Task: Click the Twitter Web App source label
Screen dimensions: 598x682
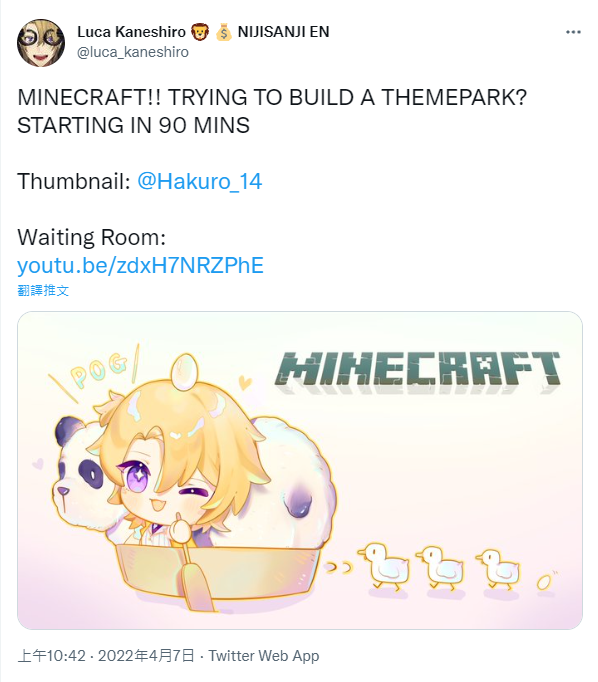Action: (x=264, y=655)
